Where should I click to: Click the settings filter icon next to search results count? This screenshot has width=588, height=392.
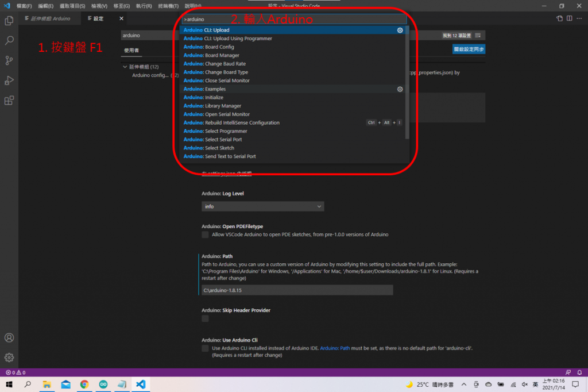tap(478, 35)
